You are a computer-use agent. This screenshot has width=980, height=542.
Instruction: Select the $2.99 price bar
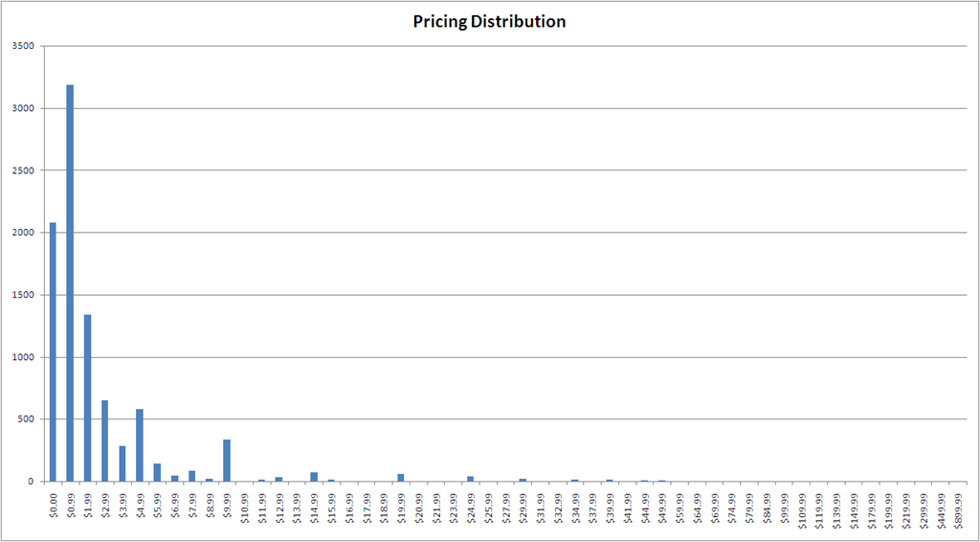[105, 440]
